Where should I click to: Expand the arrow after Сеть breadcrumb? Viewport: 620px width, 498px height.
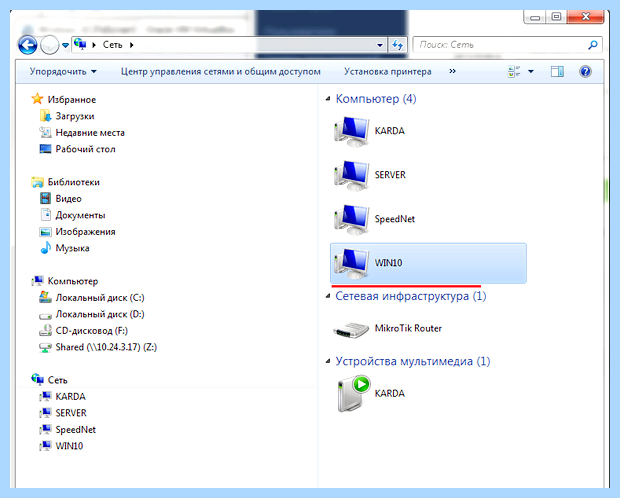coord(132,45)
